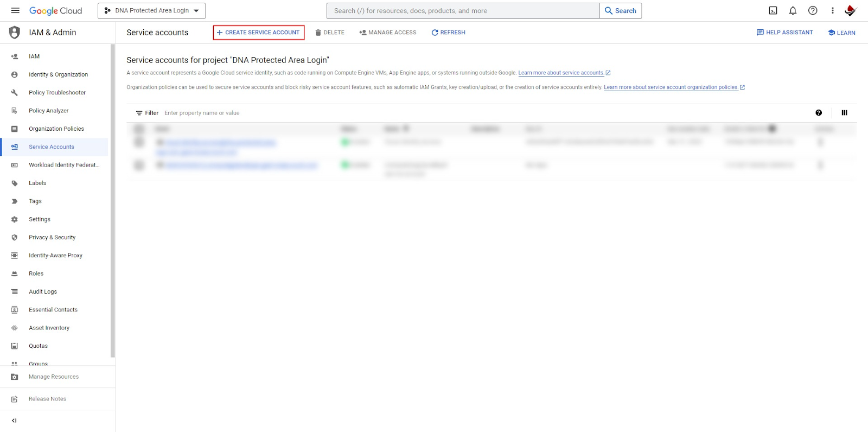Click the Audit Logs list icon
The height and width of the screenshot is (432, 868).
pos(15,291)
